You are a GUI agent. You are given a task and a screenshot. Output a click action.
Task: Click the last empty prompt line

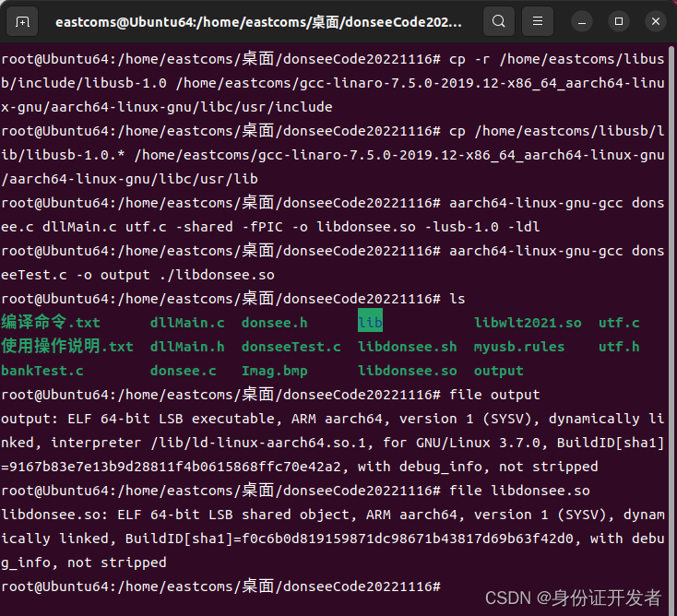[x=220, y=586]
